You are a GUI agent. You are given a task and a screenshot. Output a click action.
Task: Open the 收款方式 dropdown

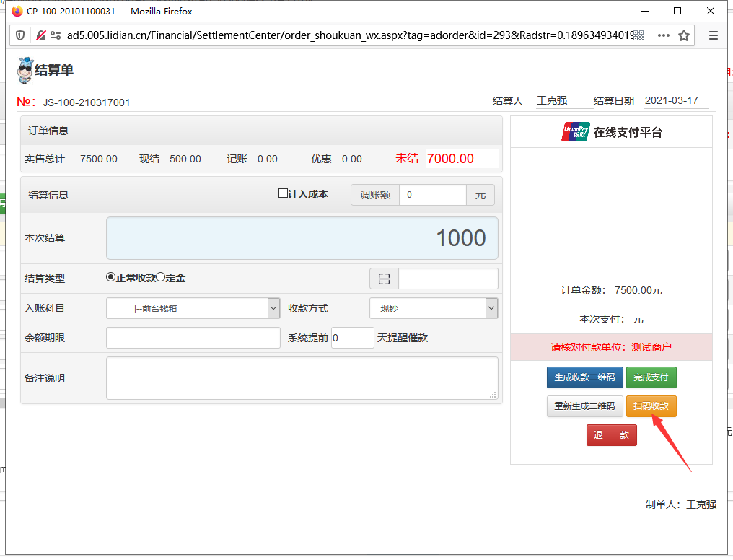point(434,309)
